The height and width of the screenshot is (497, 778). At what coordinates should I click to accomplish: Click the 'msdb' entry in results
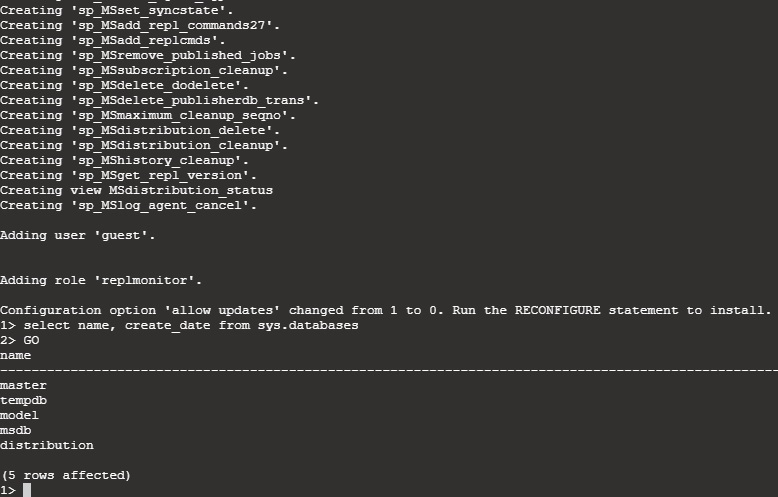[x=16, y=430]
